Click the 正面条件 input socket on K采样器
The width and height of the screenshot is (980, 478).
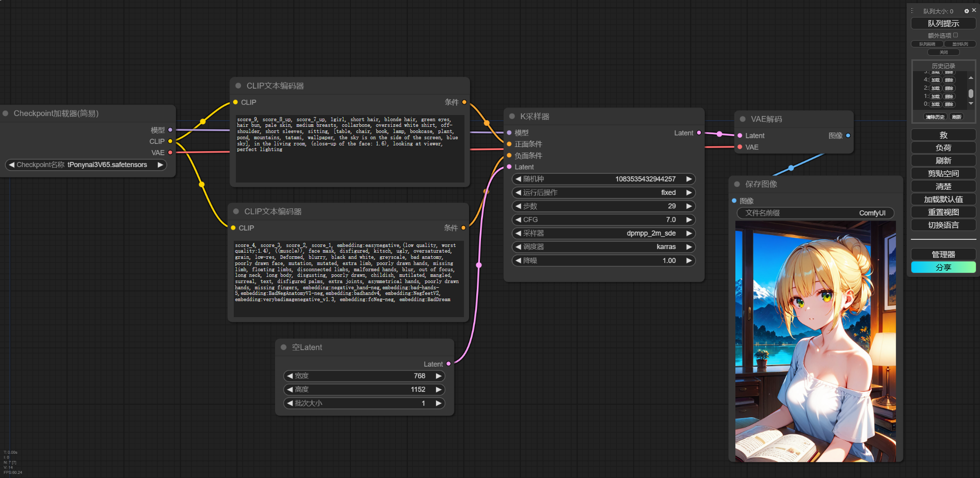[x=509, y=144]
